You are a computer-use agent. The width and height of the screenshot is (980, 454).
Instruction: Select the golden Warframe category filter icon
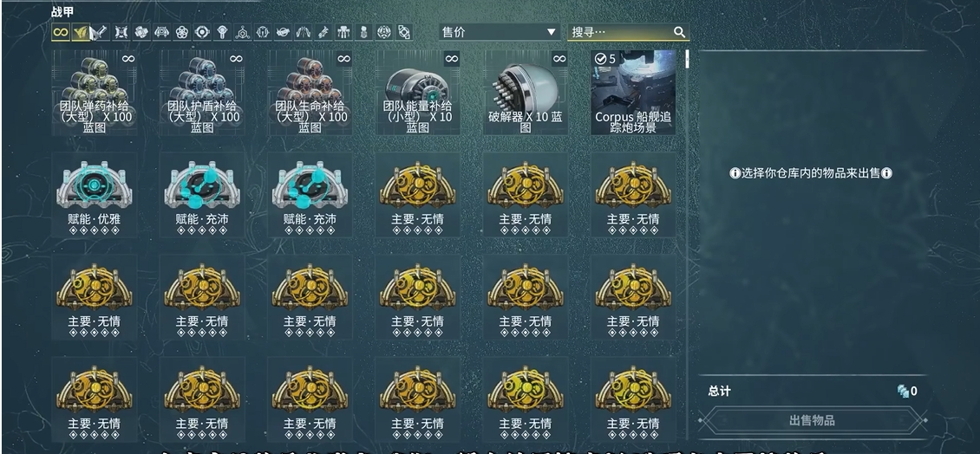point(81,32)
